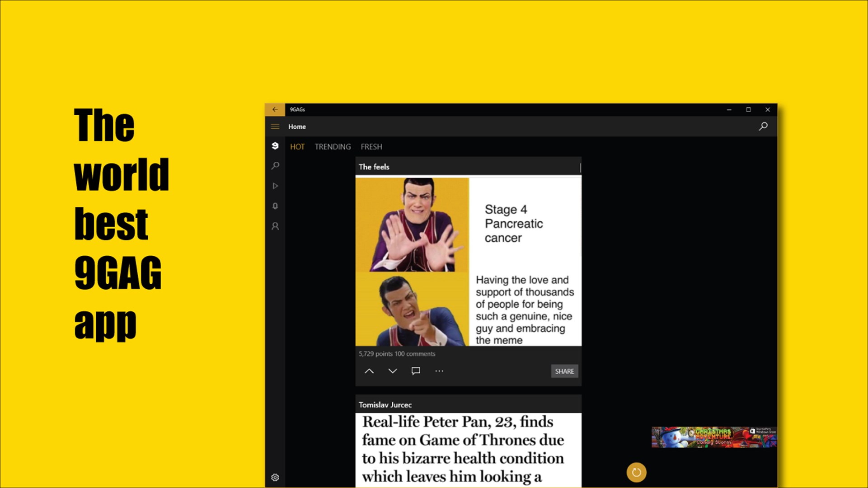Select the 9GAG home icon in sidebar
This screenshot has height=488, width=868.
(275, 146)
